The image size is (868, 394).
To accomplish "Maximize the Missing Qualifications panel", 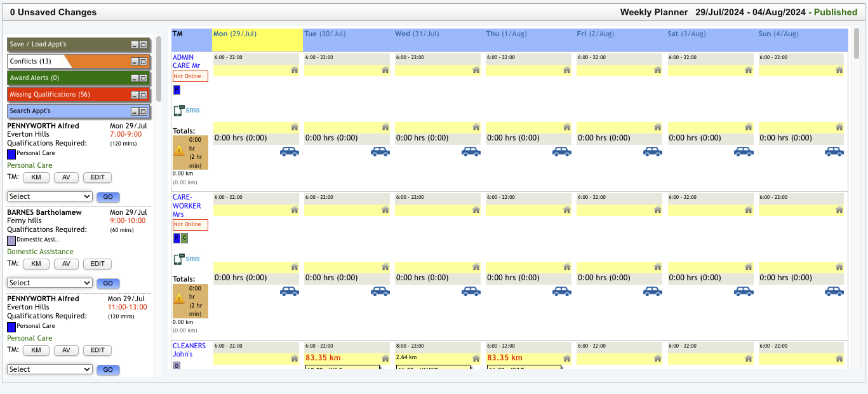I will (144, 95).
